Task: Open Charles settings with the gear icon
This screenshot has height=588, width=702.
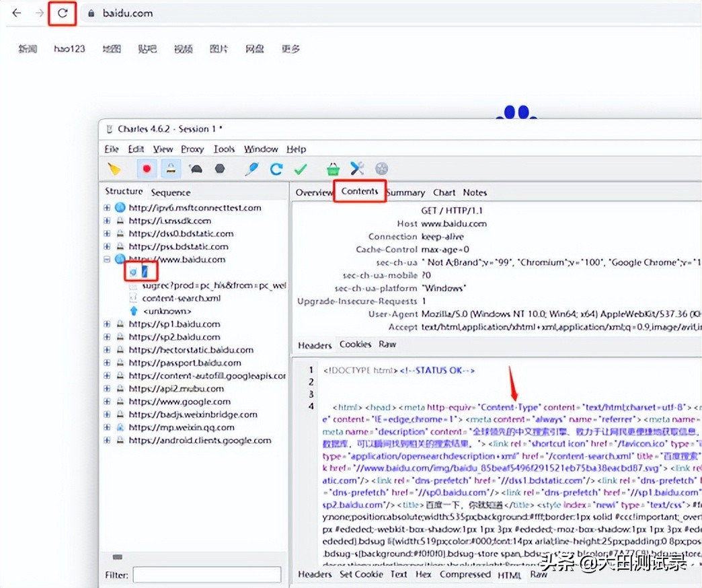Action: click(x=381, y=169)
